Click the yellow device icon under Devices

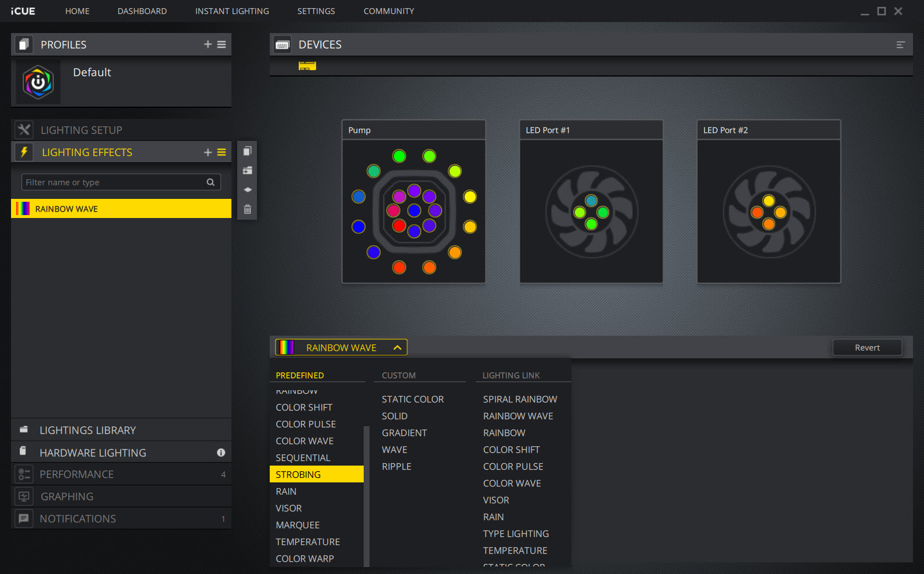click(x=307, y=66)
